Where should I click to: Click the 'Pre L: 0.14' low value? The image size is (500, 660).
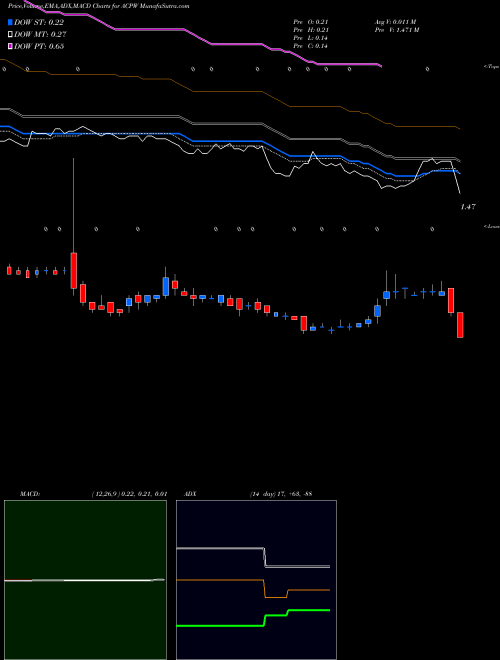[311, 38]
